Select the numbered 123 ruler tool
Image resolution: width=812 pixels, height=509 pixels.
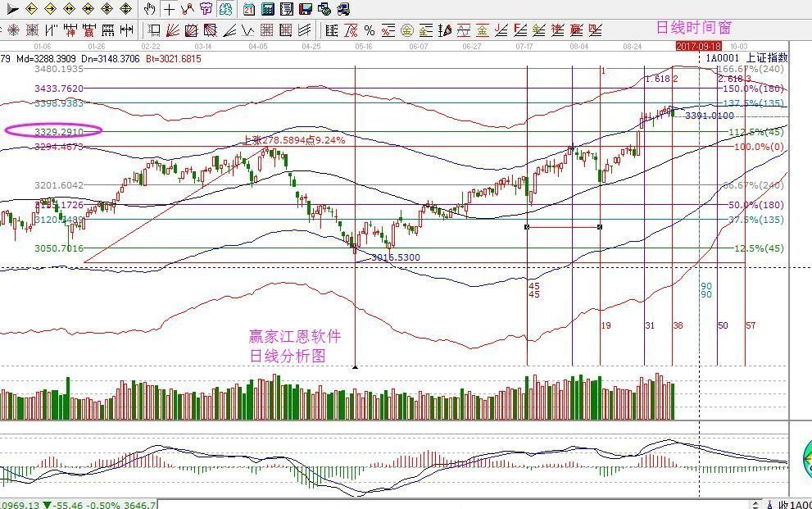(107, 30)
